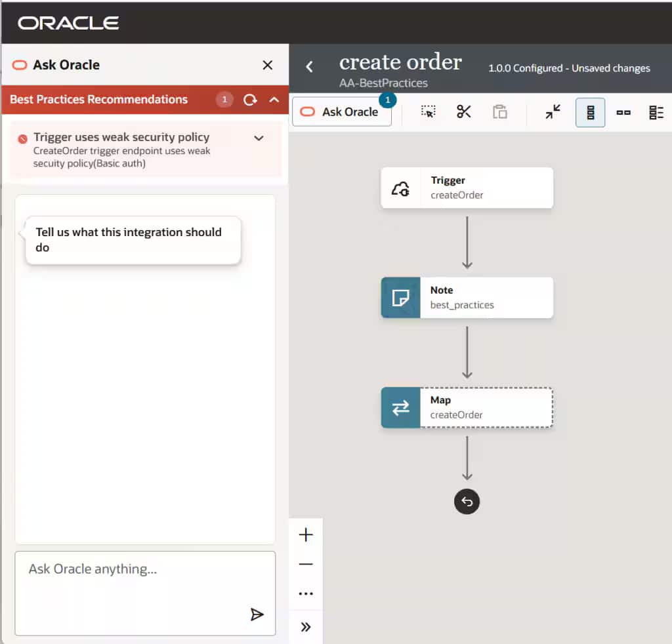Click the collapse arrows icon
The height and width of the screenshot is (644, 672).
click(553, 111)
